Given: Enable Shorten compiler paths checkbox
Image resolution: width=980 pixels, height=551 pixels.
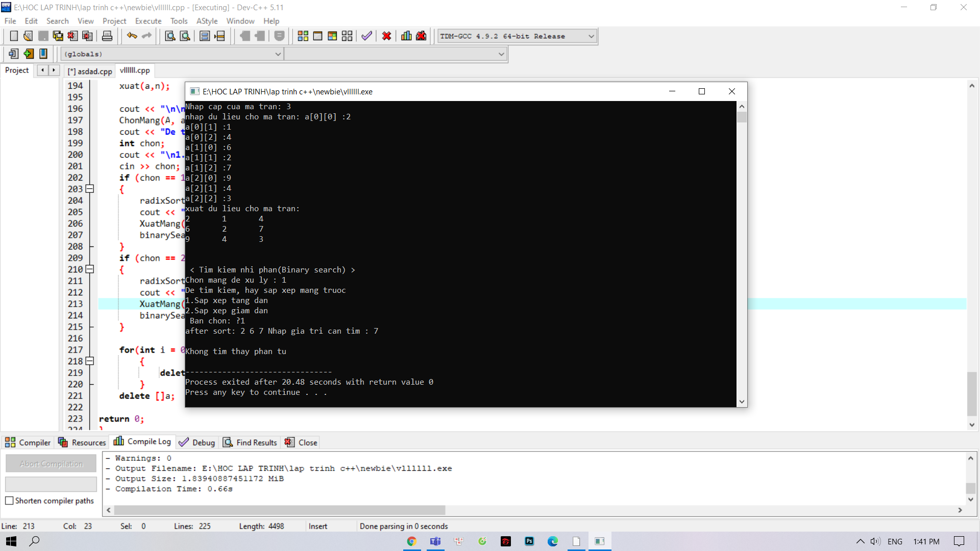Looking at the screenshot, I should (x=9, y=500).
